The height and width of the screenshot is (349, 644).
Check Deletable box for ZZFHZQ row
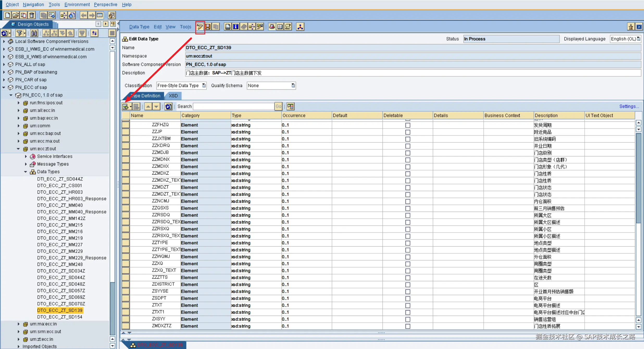coord(408,125)
